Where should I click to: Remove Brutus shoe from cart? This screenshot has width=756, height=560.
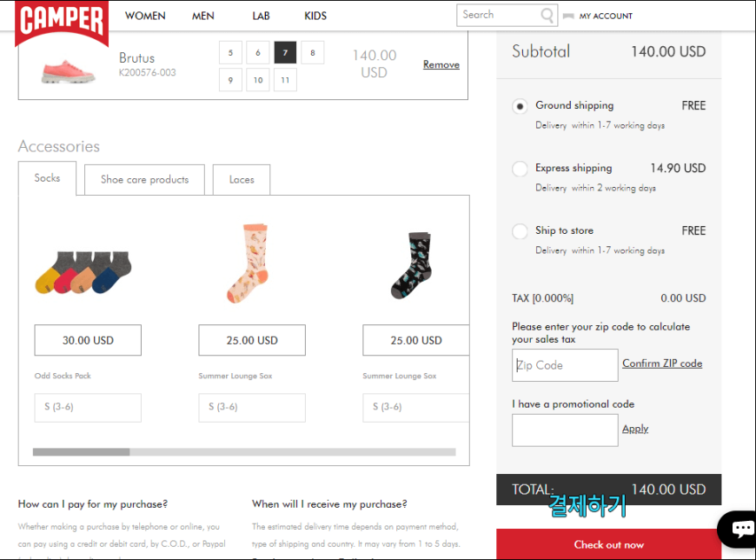pyautogui.click(x=441, y=64)
